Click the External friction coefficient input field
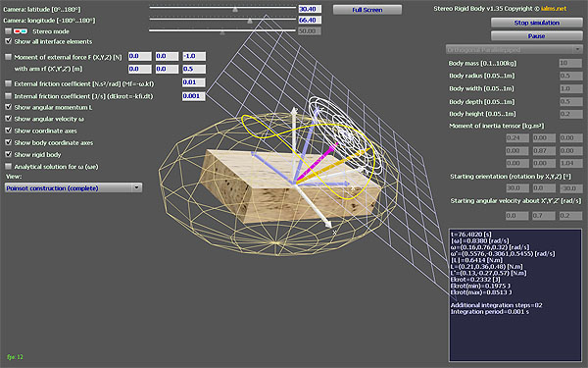The height and width of the screenshot is (368, 588). click(x=193, y=82)
